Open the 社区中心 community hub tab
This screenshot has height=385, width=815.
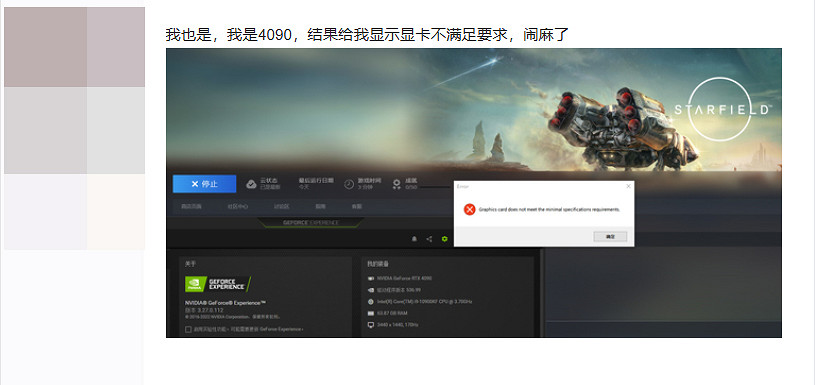click(x=238, y=207)
